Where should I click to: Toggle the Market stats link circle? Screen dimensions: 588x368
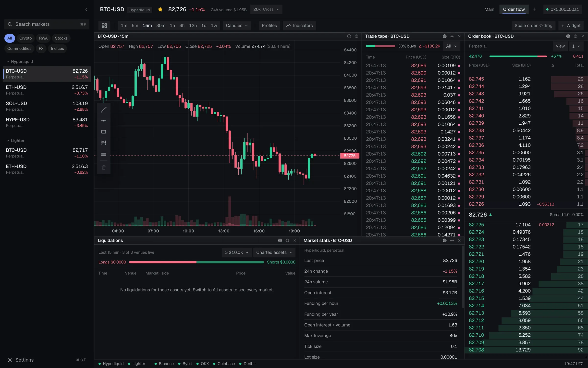click(x=445, y=240)
